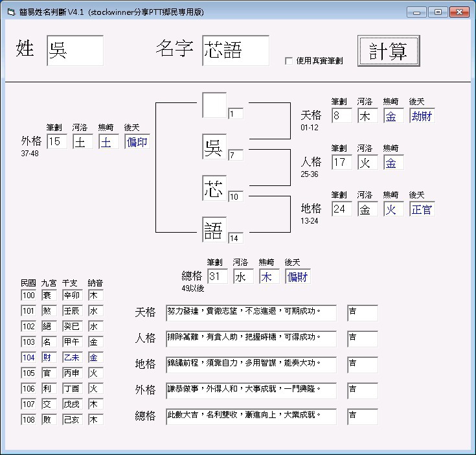The height and width of the screenshot is (455, 476).
Task: Click the 人格 熊崎 field showing 金
Action: 394,162
